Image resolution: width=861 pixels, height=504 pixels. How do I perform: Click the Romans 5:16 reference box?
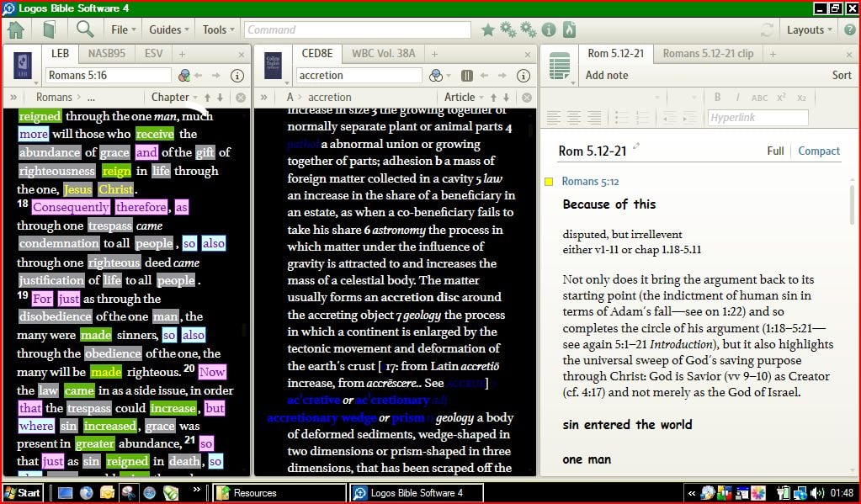tap(109, 75)
